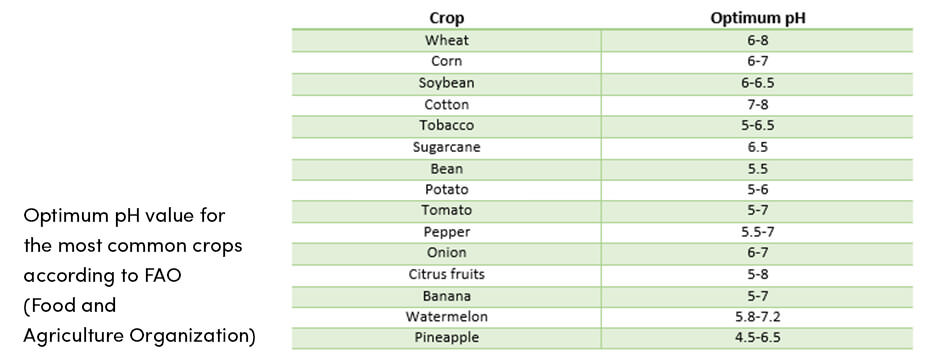Select the Potato pH value 5-6
The image size is (940, 362).
coord(758,190)
